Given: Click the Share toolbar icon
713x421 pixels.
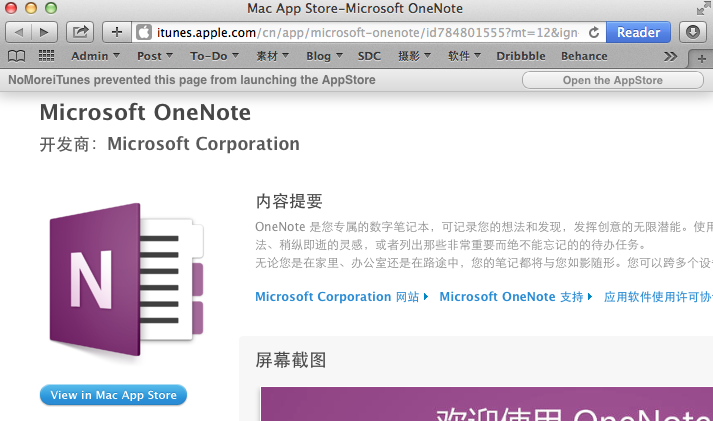Looking at the screenshot, I should [x=82, y=32].
